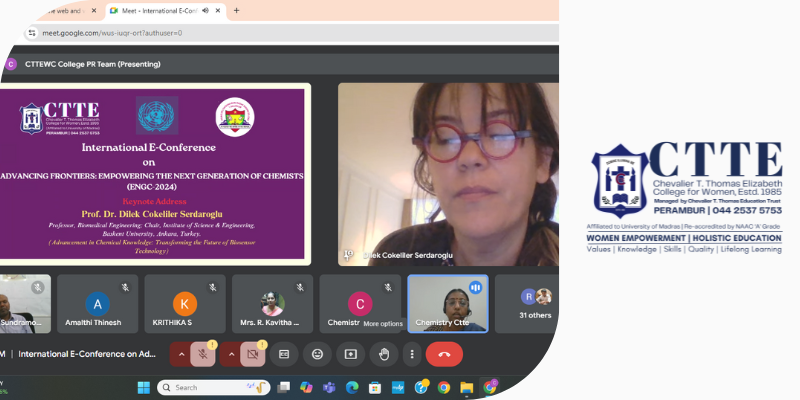Click muted mic icon on Mrs. R. Kavitha tile
Screen dimensions: 800x400
[x=300, y=288]
